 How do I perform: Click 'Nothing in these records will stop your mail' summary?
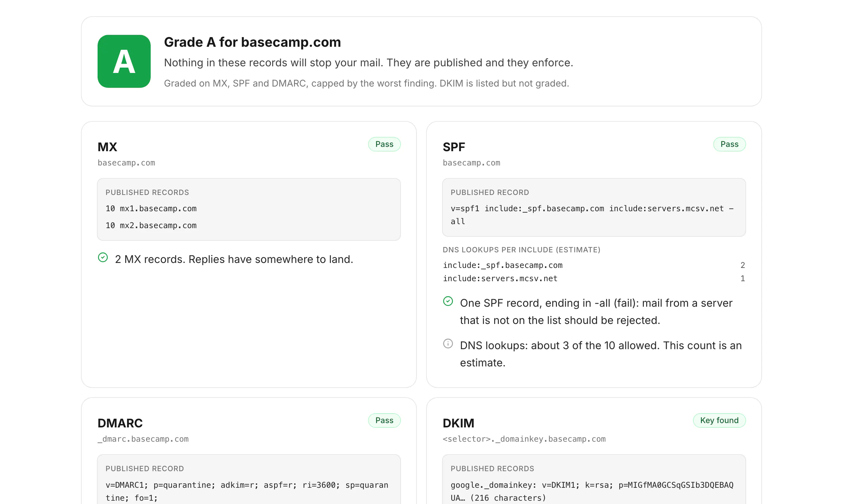click(368, 63)
